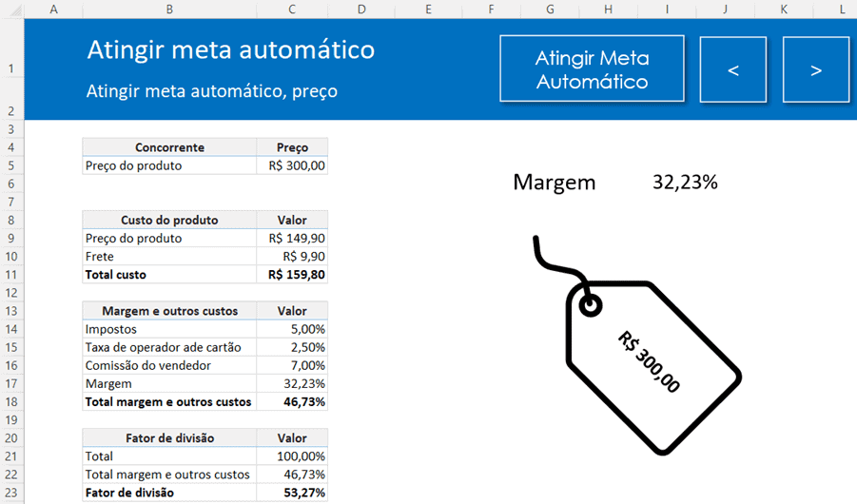Click the Concorrente table header cell
Viewport: 857px width, 504px height.
tap(169, 147)
